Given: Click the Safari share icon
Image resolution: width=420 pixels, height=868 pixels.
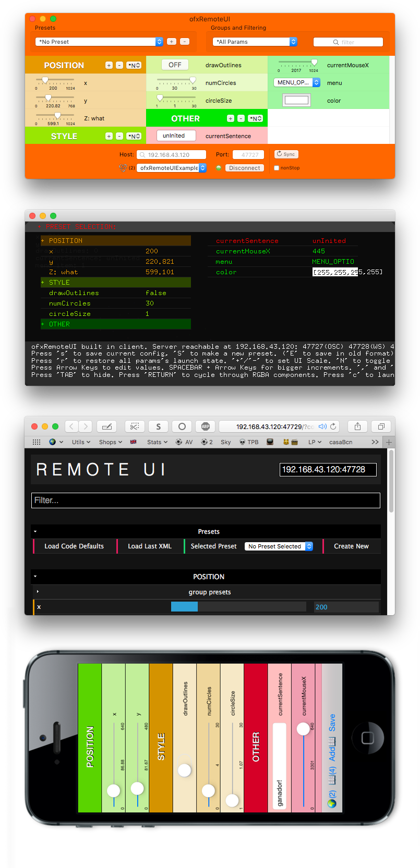Looking at the screenshot, I should coord(357,426).
